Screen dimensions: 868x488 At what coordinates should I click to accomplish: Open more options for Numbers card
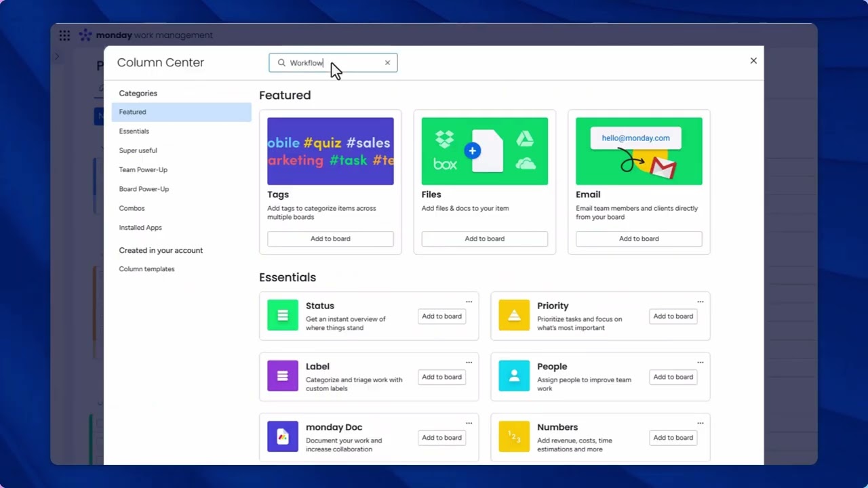[x=701, y=423]
